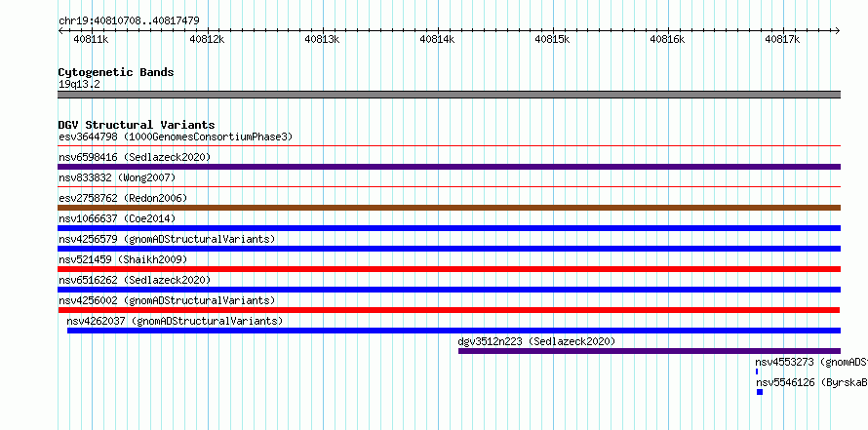The image size is (868, 430).
Task: Click the 40813k ruler label
Action: coord(322,39)
